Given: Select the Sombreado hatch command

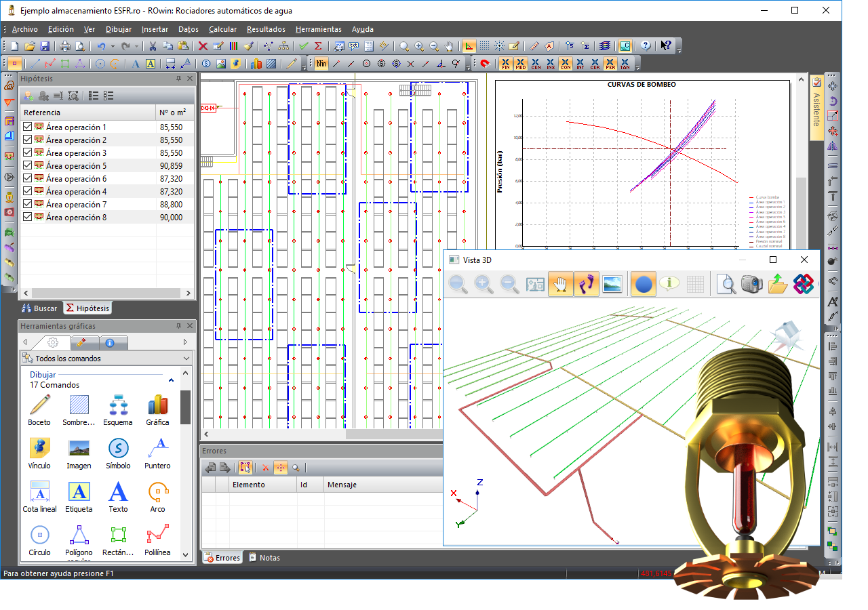Looking at the screenshot, I should [x=79, y=410].
